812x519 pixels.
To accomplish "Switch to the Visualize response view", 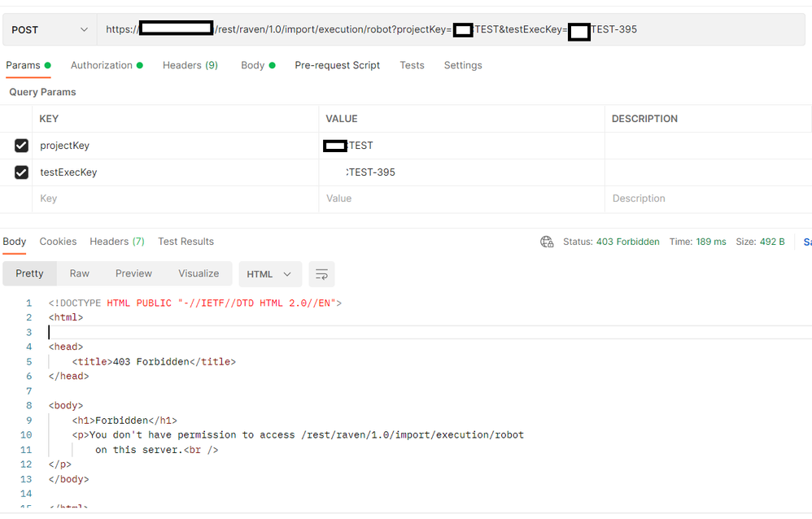I will tap(199, 273).
